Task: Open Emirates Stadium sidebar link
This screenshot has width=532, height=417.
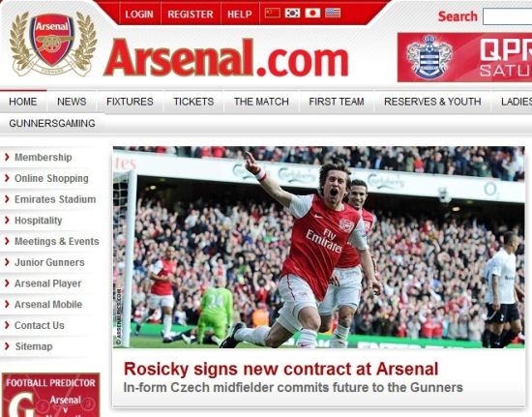Action: (55, 199)
